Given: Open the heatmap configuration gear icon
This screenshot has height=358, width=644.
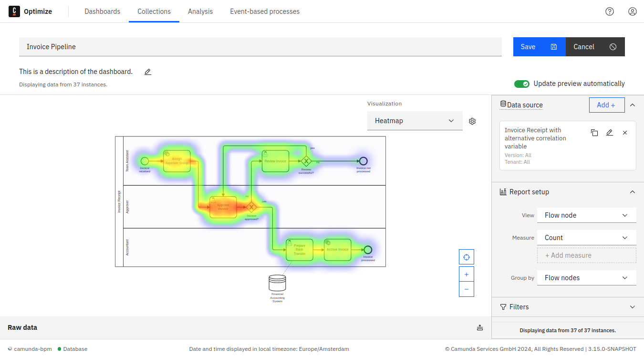Looking at the screenshot, I should click(472, 121).
